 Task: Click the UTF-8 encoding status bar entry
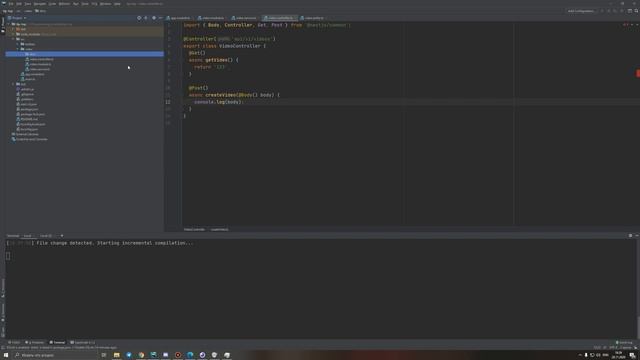click(x=613, y=347)
